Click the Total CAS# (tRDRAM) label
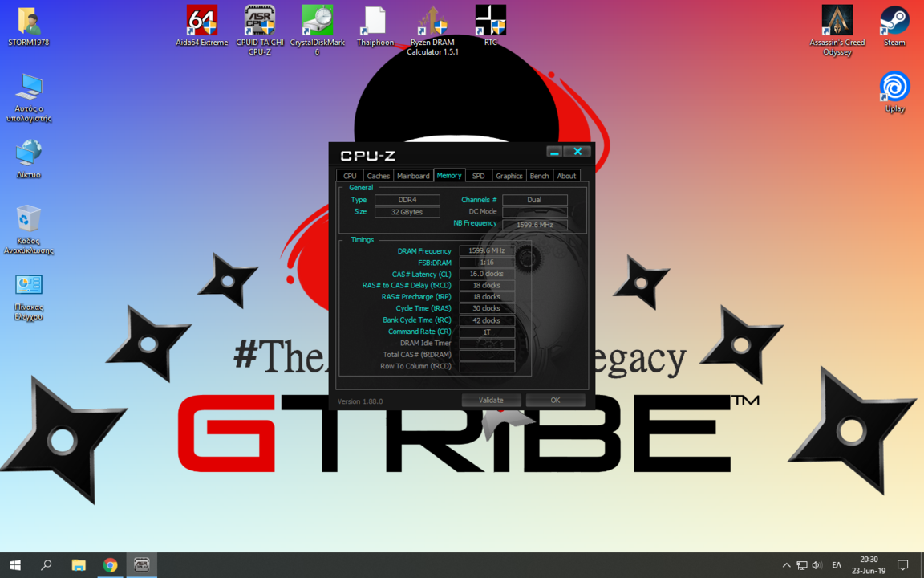Screen dimensions: 924x578 point(417,355)
